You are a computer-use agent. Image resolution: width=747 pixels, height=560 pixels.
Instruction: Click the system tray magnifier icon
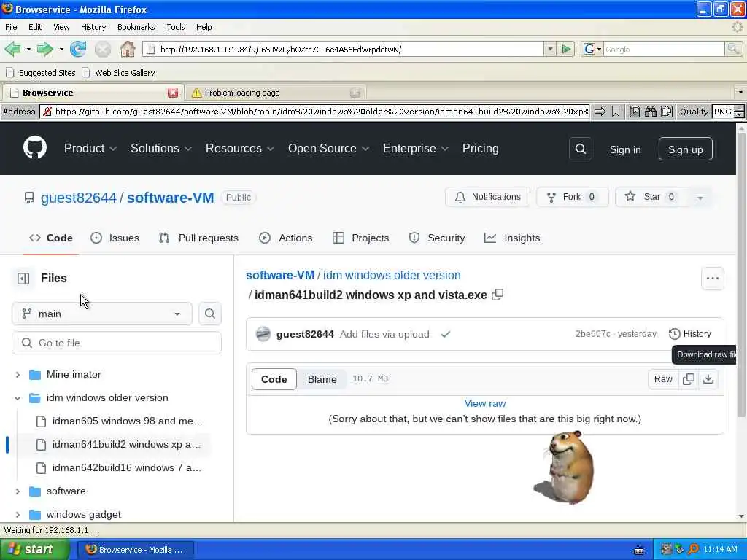(693, 549)
